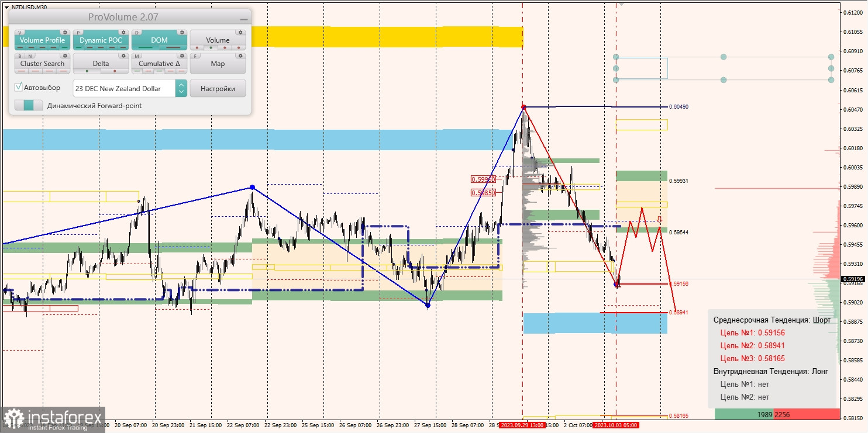Enable the Delta indicator
The height and width of the screenshot is (433, 868).
101,63
